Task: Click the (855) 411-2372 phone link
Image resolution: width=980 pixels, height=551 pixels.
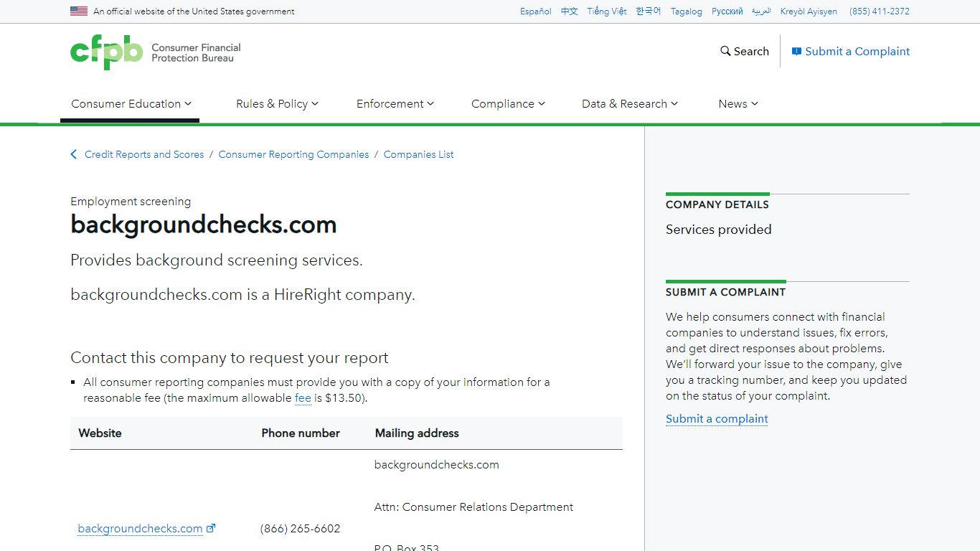Action: (x=880, y=11)
